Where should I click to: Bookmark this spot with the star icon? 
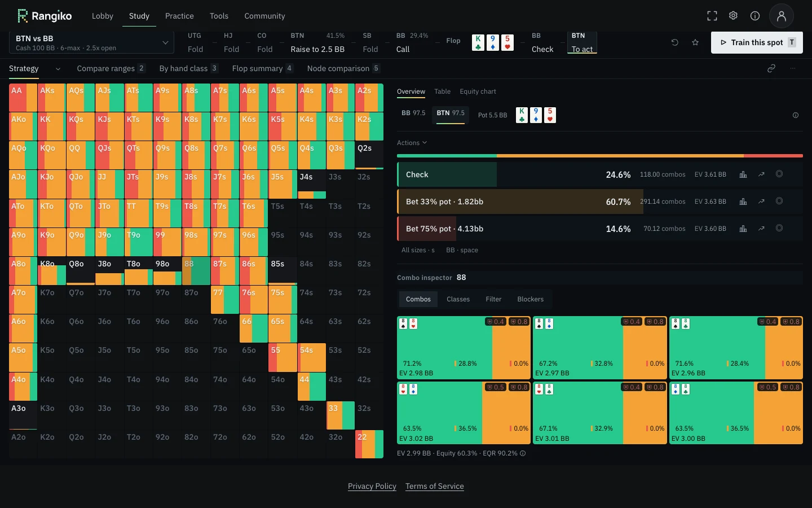(x=695, y=42)
